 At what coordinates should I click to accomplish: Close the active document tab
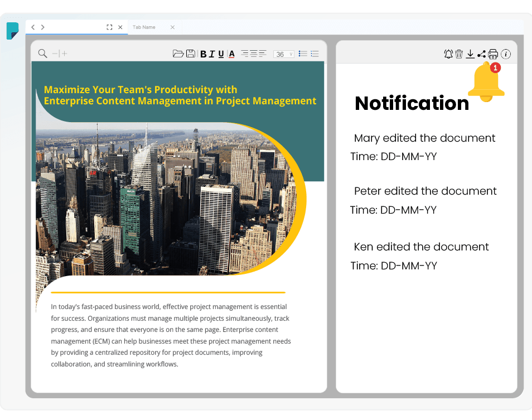(120, 27)
